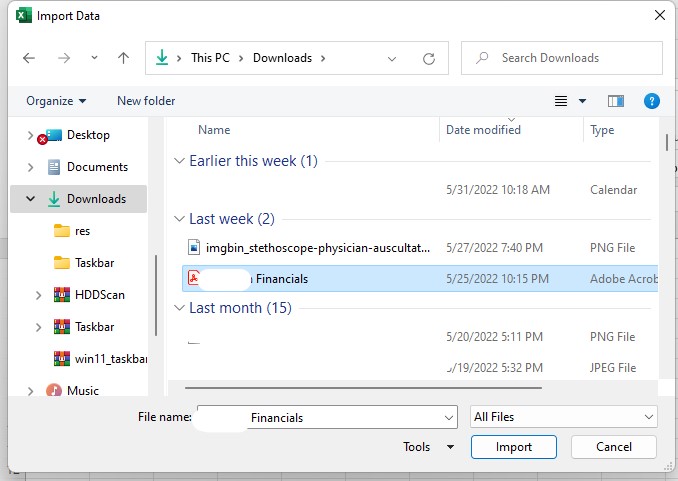Close the Import Data dialog

[660, 15]
